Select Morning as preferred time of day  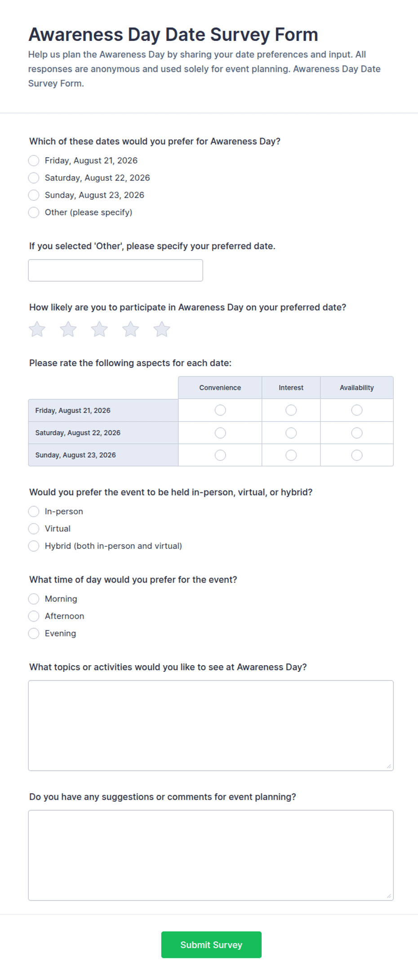[x=34, y=599]
